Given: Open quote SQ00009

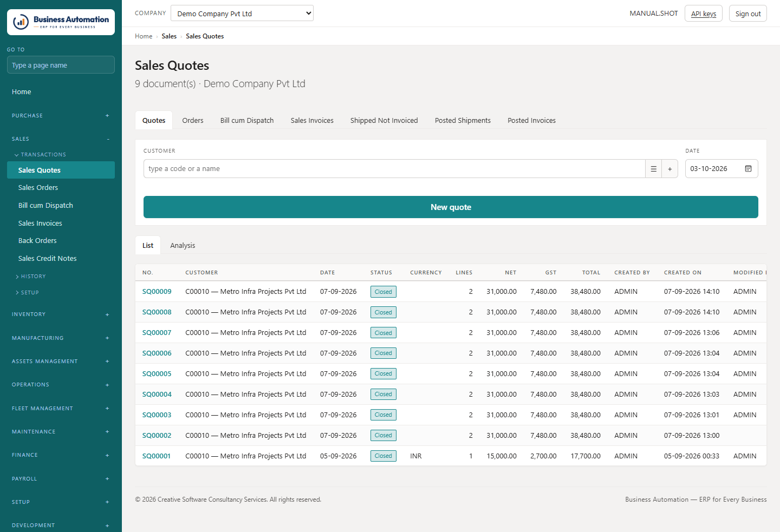Looking at the screenshot, I should [157, 292].
